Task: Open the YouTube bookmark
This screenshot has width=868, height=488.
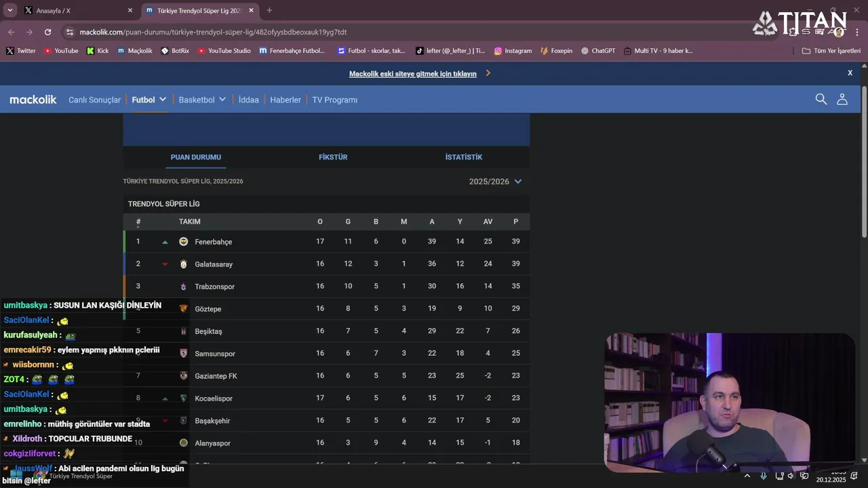Action: 61,51
